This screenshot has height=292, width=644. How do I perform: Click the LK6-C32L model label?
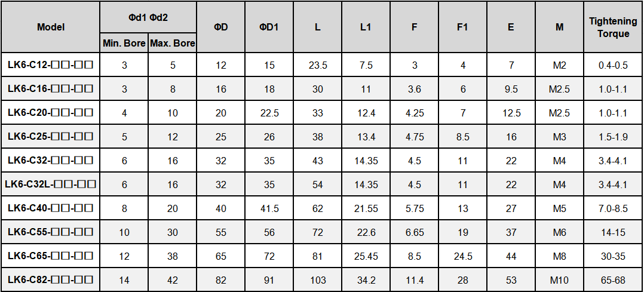click(51, 185)
